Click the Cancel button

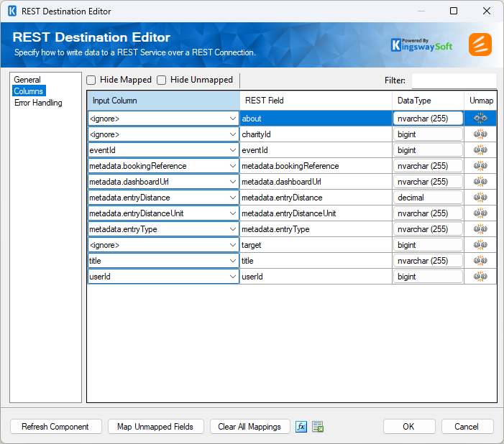tap(467, 427)
